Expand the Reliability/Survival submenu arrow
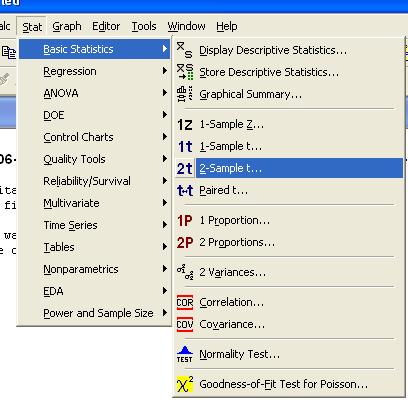This screenshot has height=409, width=408. click(165, 181)
